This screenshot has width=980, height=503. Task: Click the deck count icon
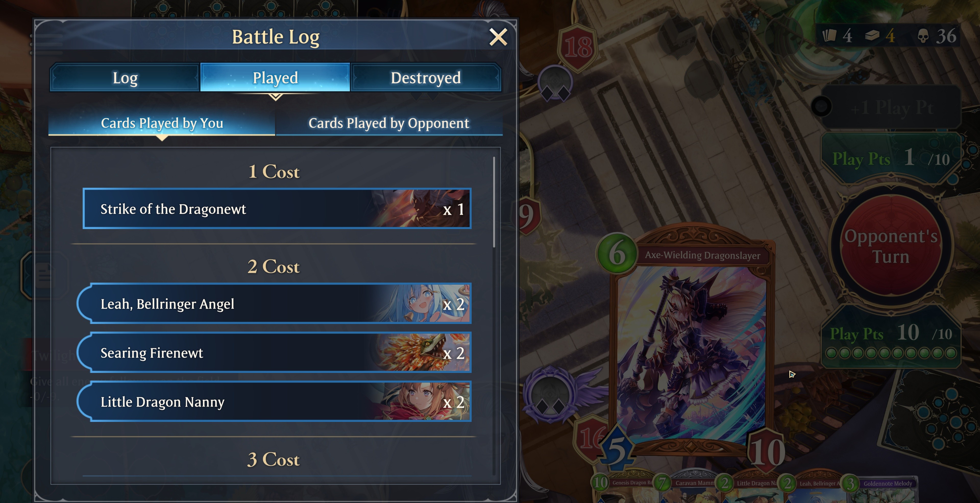[x=872, y=36]
